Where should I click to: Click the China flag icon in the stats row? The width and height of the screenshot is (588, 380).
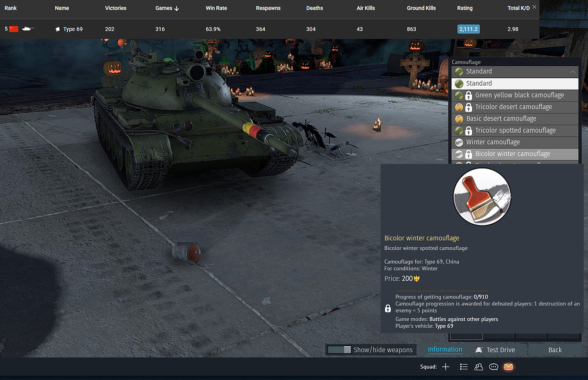pos(14,29)
